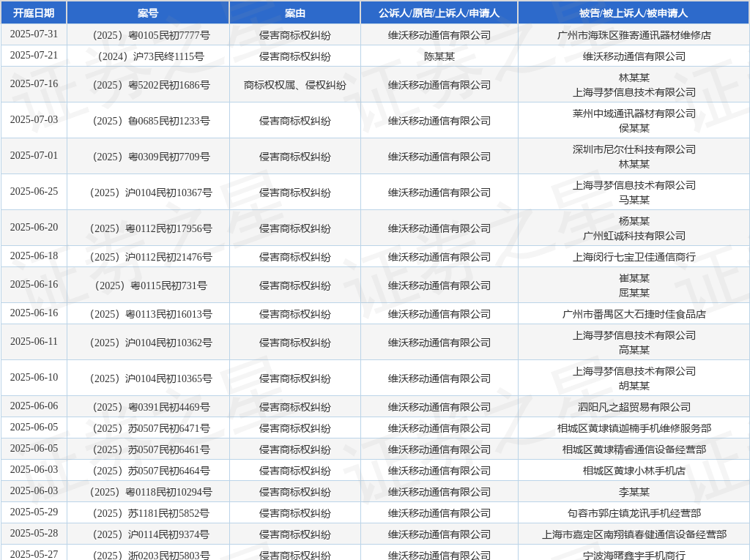Click the 开庭日期 column header
The height and width of the screenshot is (560, 750).
tap(34, 13)
